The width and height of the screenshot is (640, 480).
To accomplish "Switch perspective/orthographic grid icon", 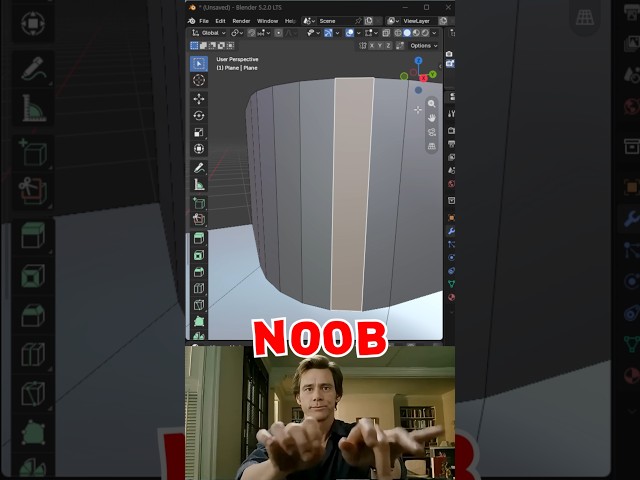I will coord(431,146).
